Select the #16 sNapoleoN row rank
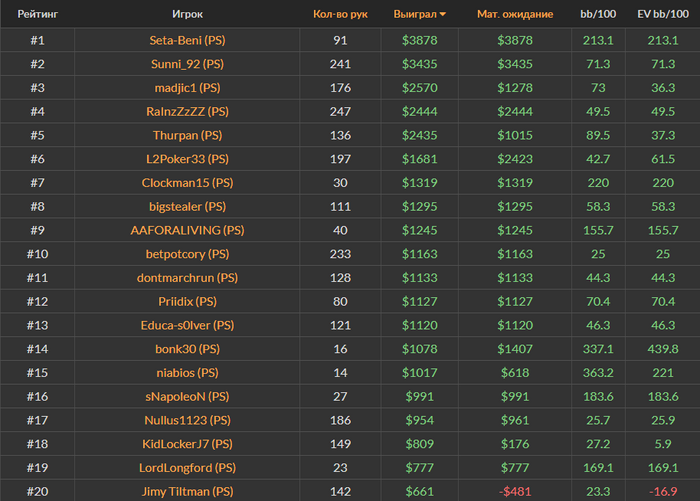This screenshot has height=501, width=700. [36, 396]
